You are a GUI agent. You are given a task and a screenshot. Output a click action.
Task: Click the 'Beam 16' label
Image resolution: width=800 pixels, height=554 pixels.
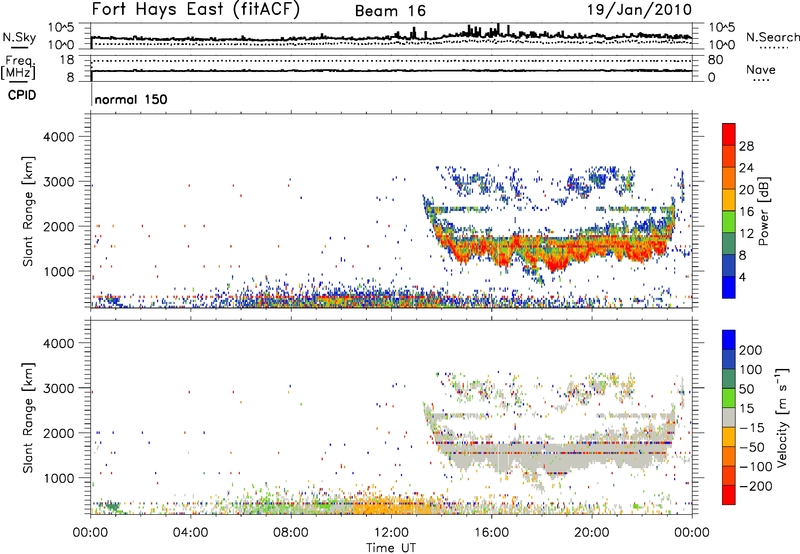(x=390, y=11)
